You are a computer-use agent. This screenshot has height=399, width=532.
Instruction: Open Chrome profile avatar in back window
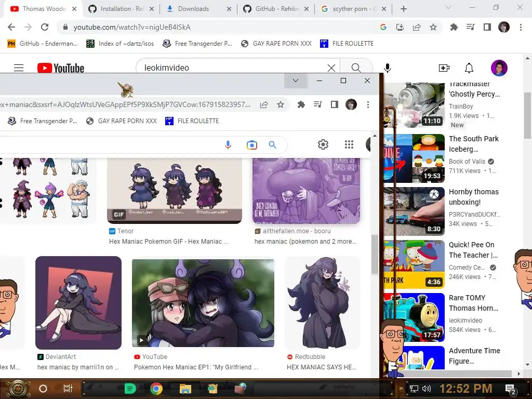click(x=504, y=27)
